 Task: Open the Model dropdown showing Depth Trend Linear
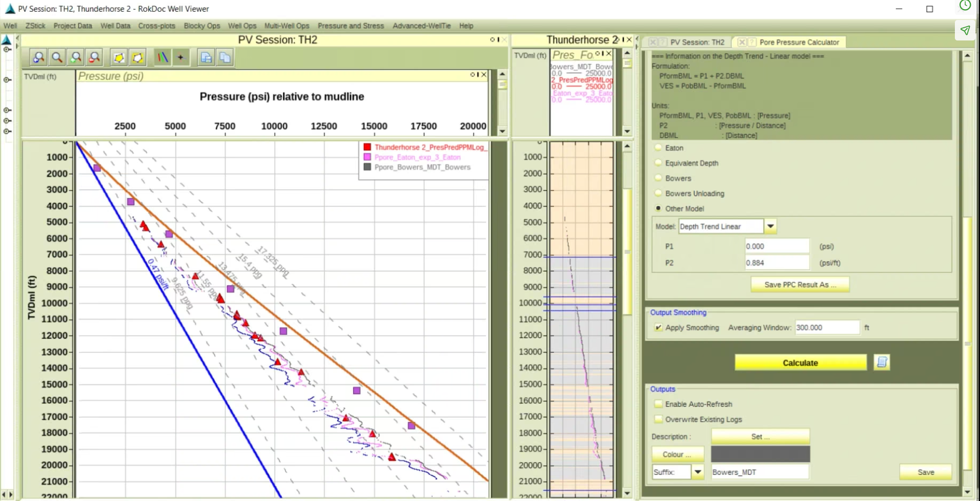[x=770, y=226]
